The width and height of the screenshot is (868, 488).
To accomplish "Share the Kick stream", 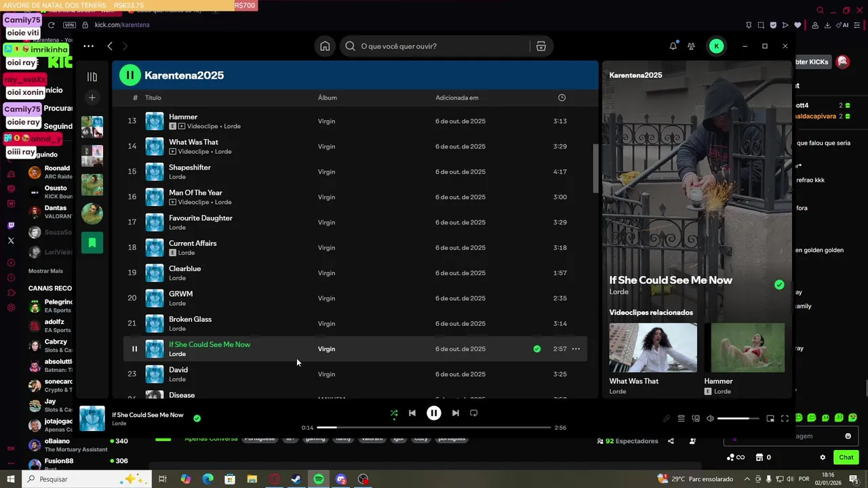I will click(x=671, y=441).
